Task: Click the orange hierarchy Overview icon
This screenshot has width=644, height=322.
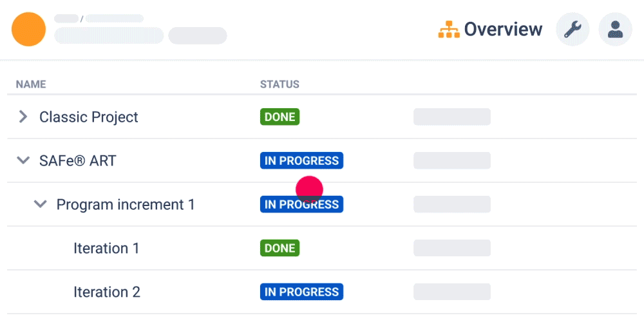Action: (x=449, y=30)
